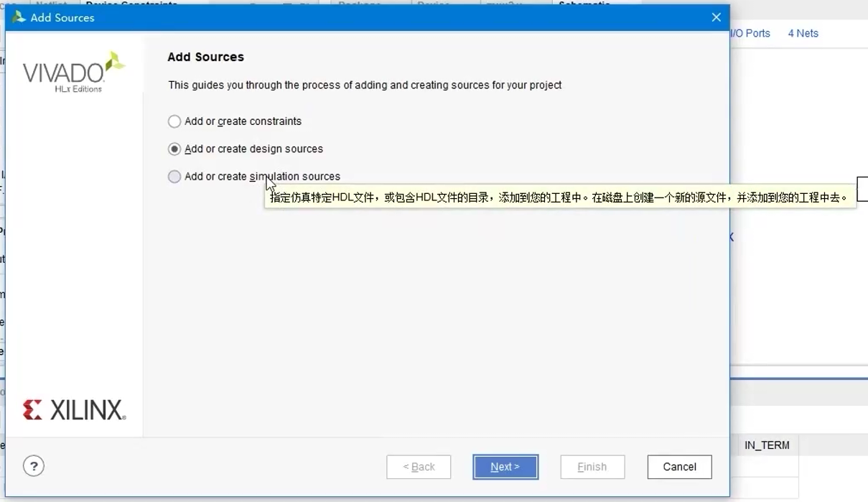Close the Add Sources dialog

[x=716, y=17]
